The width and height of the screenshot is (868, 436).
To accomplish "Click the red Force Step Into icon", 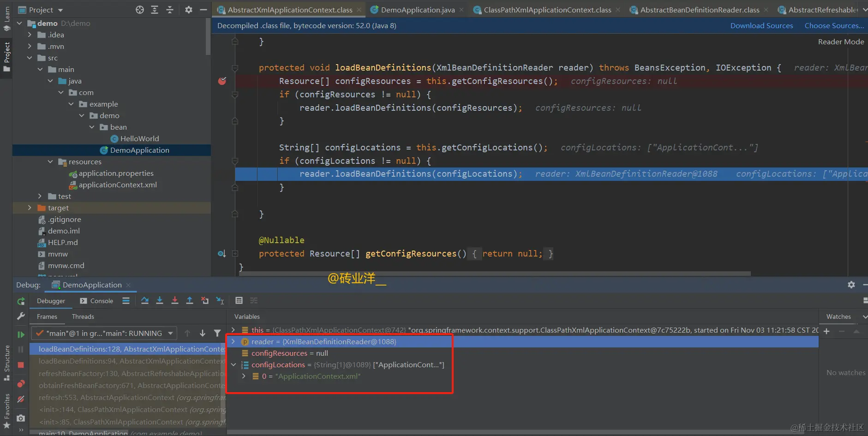I will [x=175, y=300].
